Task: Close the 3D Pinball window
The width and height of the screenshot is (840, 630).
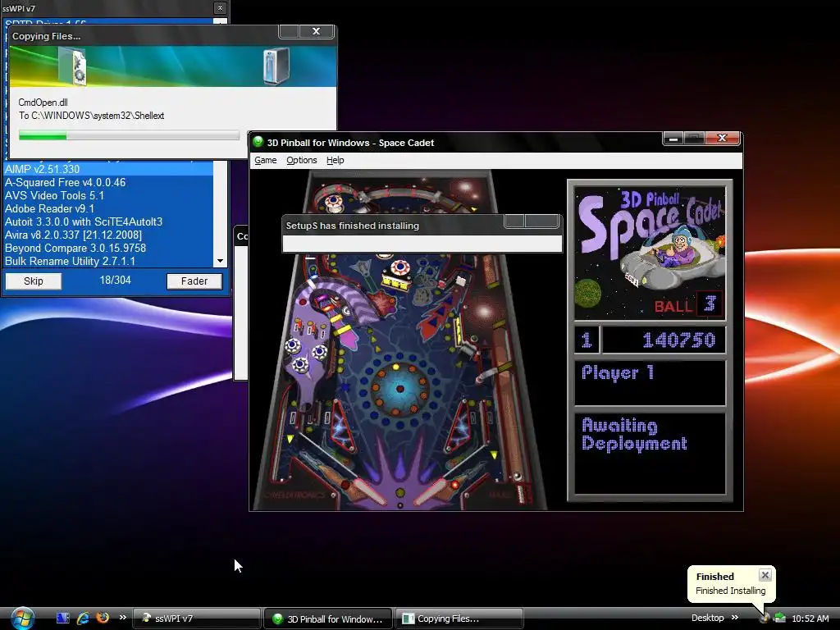Action: pyautogui.click(x=722, y=138)
